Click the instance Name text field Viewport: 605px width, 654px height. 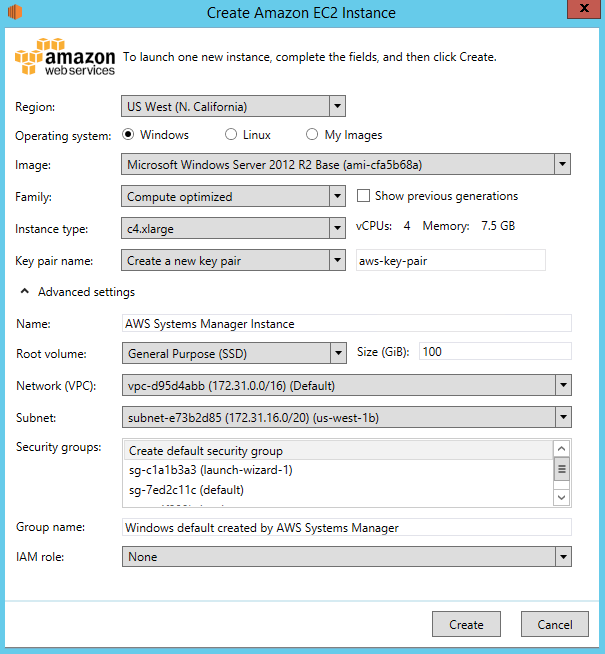(346, 323)
